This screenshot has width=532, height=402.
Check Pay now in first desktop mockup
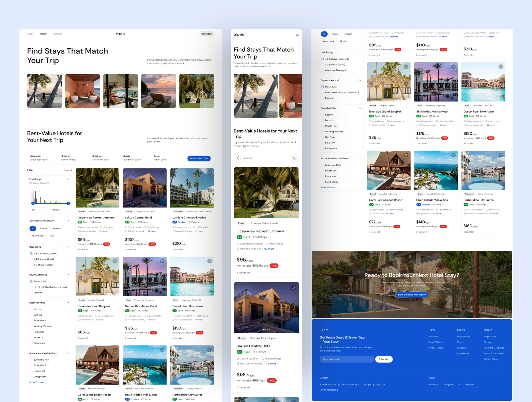pos(31,293)
